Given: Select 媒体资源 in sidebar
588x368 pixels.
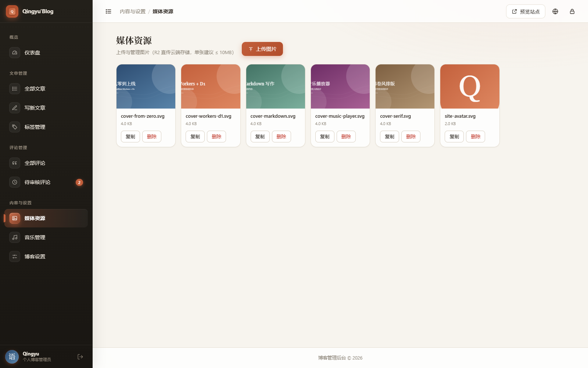Looking at the screenshot, I should 46,218.
